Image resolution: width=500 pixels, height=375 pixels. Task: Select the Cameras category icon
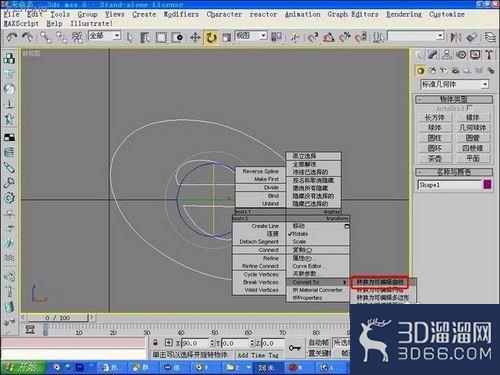455,71
